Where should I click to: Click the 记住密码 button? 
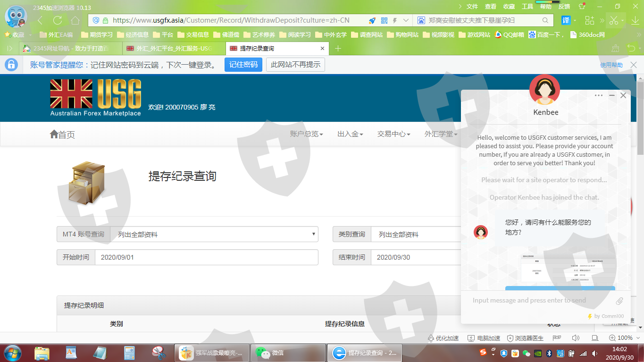243,65
